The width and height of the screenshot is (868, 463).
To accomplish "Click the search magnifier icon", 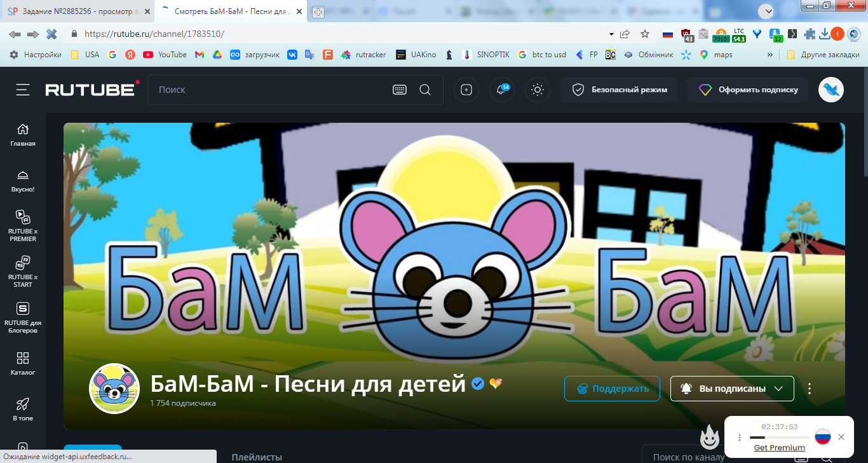I will point(425,90).
